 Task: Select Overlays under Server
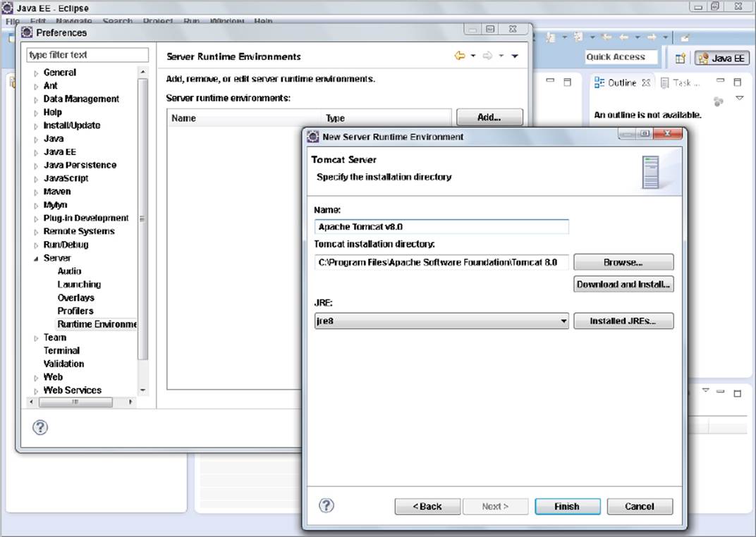point(75,297)
